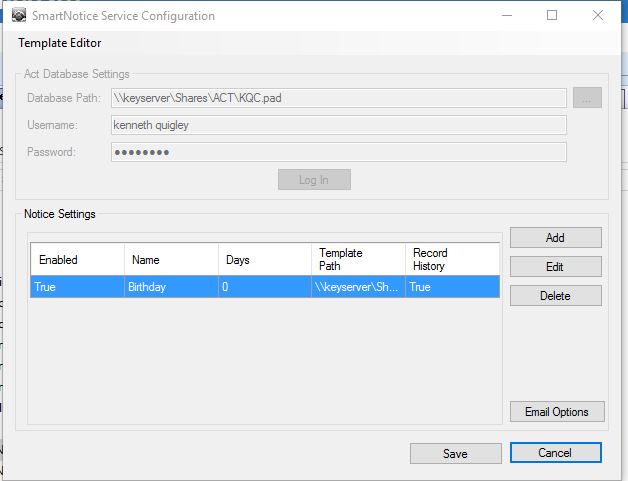The image size is (628, 481).
Task: Click the Enabled column header
Action: [78, 260]
